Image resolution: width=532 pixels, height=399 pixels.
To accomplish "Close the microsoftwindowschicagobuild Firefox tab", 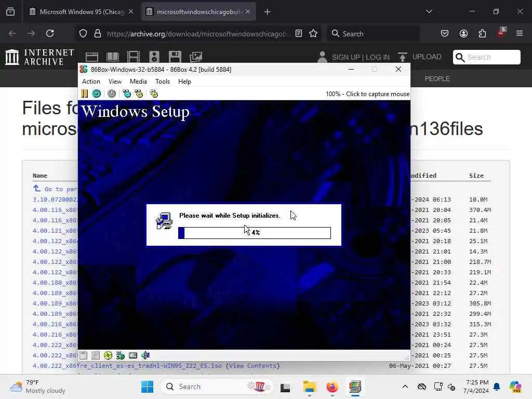I will 248,11.
